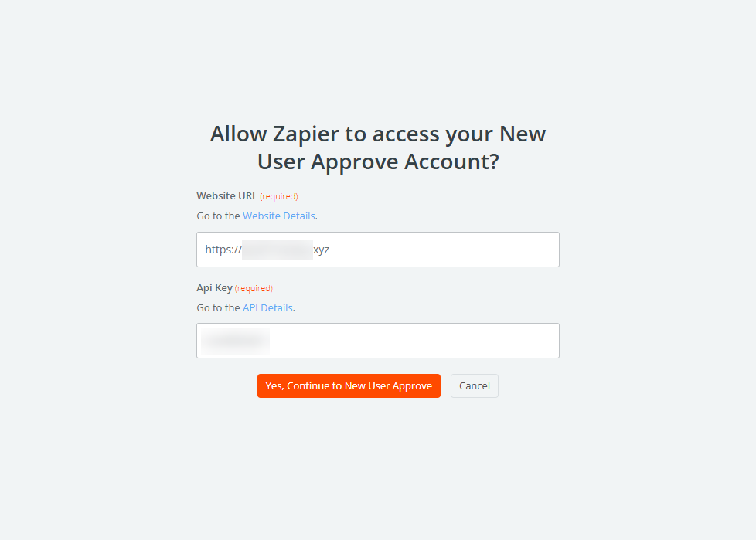
Task: Click the required marker beside Api Key
Action: [254, 288]
